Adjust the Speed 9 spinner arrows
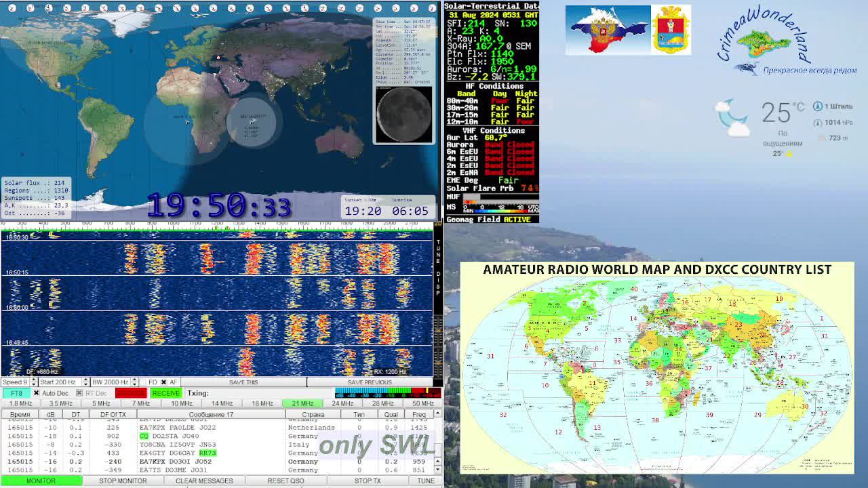The image size is (868, 488). click(33, 382)
